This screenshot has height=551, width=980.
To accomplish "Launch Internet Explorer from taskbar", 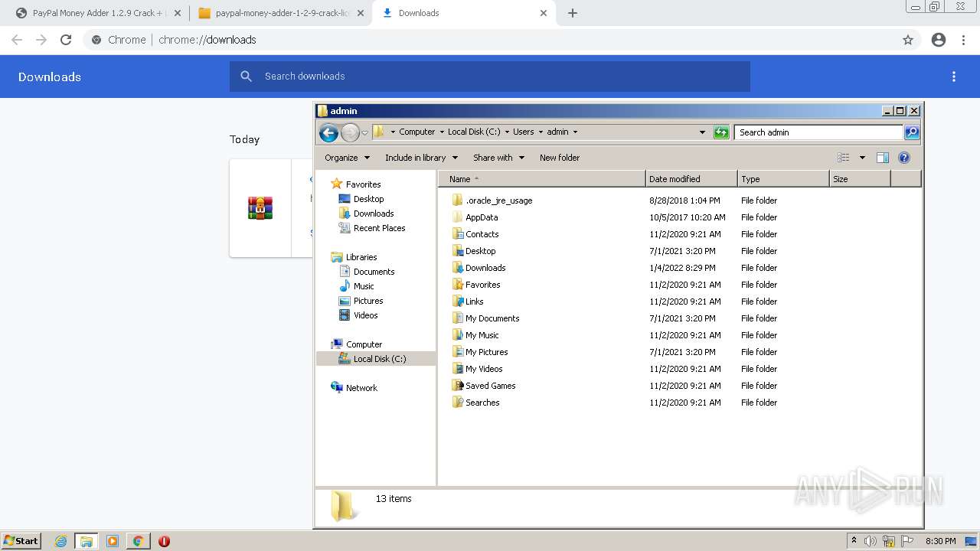I will point(61,541).
